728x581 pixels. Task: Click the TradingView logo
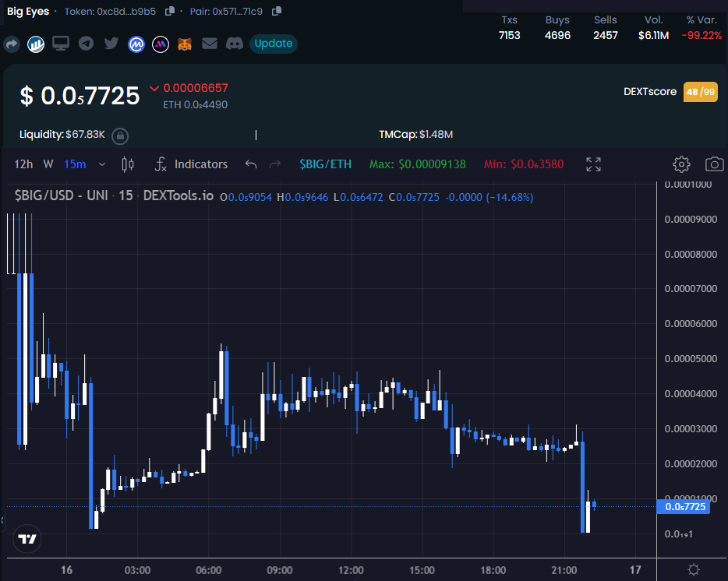[x=27, y=539]
